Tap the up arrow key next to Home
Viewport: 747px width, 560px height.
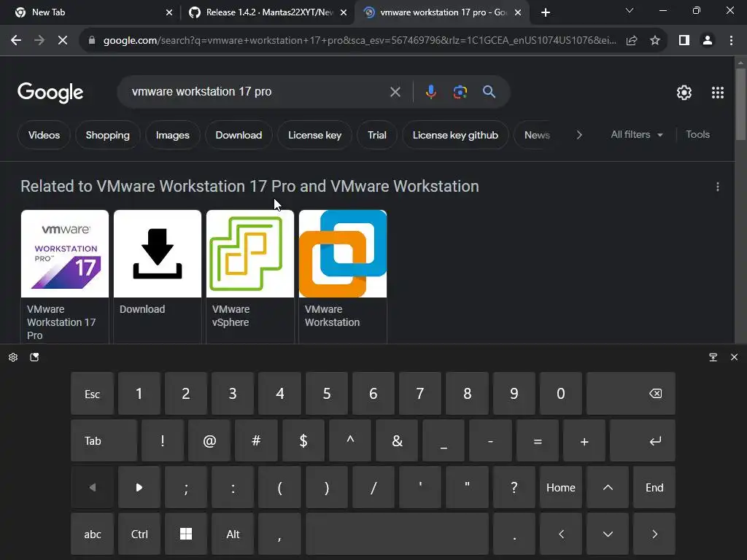[x=608, y=488]
